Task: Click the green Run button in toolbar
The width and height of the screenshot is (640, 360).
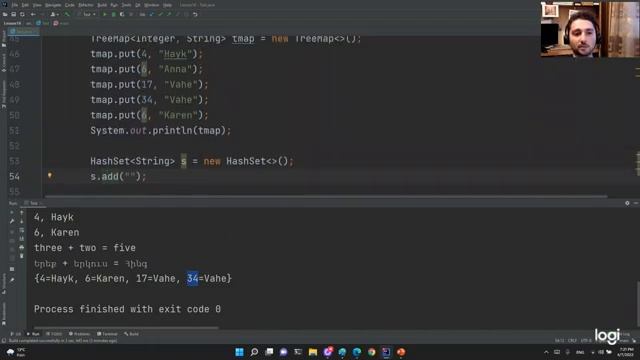Action: click(x=104, y=14)
